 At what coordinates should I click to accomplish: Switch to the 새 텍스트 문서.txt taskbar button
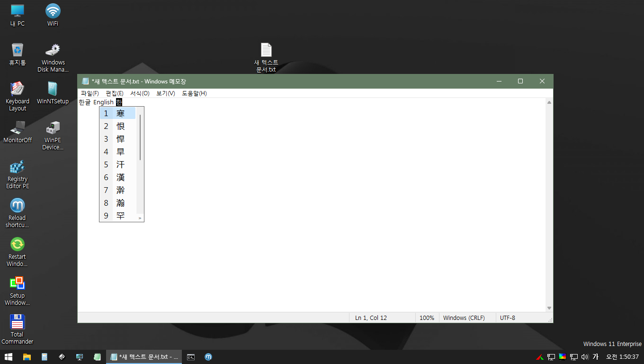pos(144,357)
